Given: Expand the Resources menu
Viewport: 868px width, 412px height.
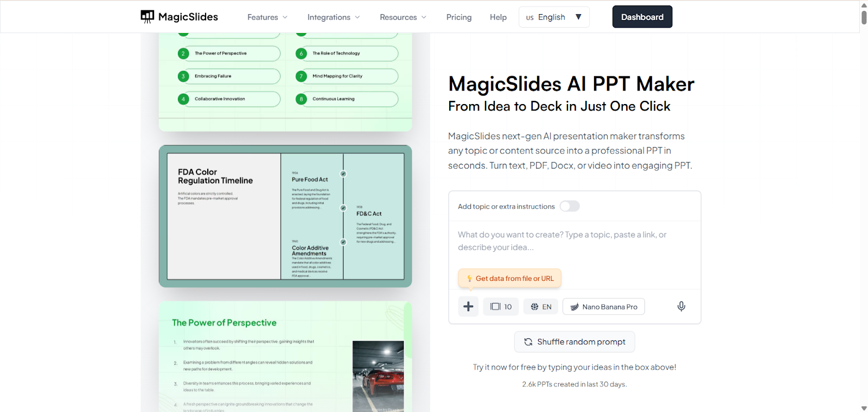Looking at the screenshot, I should pyautogui.click(x=403, y=17).
